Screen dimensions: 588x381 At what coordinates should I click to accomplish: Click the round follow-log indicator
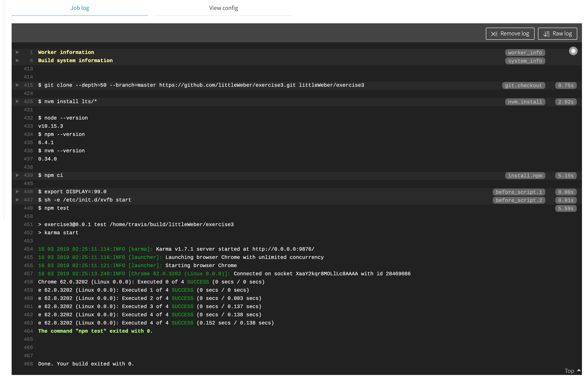tap(573, 51)
